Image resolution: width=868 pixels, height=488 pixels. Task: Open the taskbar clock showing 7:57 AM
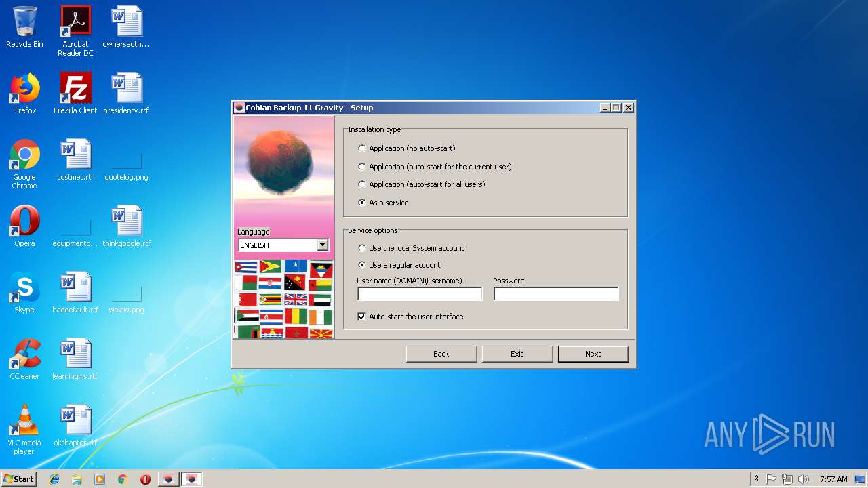click(x=833, y=479)
